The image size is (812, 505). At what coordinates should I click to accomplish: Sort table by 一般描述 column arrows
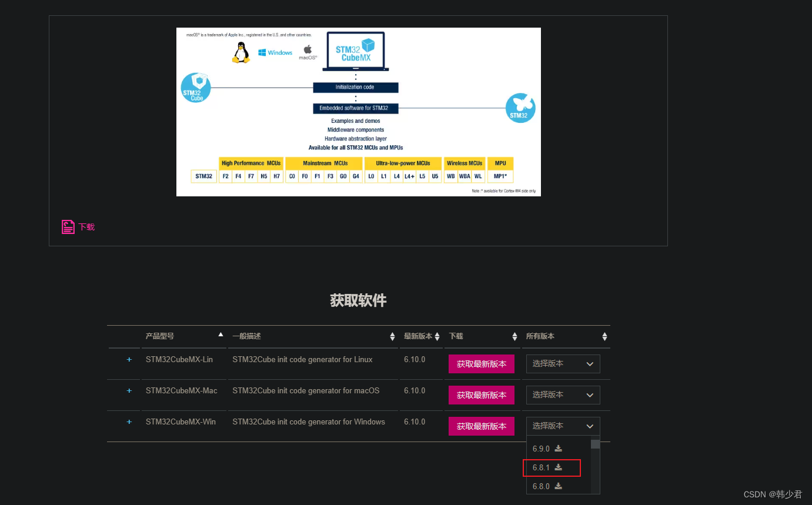tap(393, 337)
